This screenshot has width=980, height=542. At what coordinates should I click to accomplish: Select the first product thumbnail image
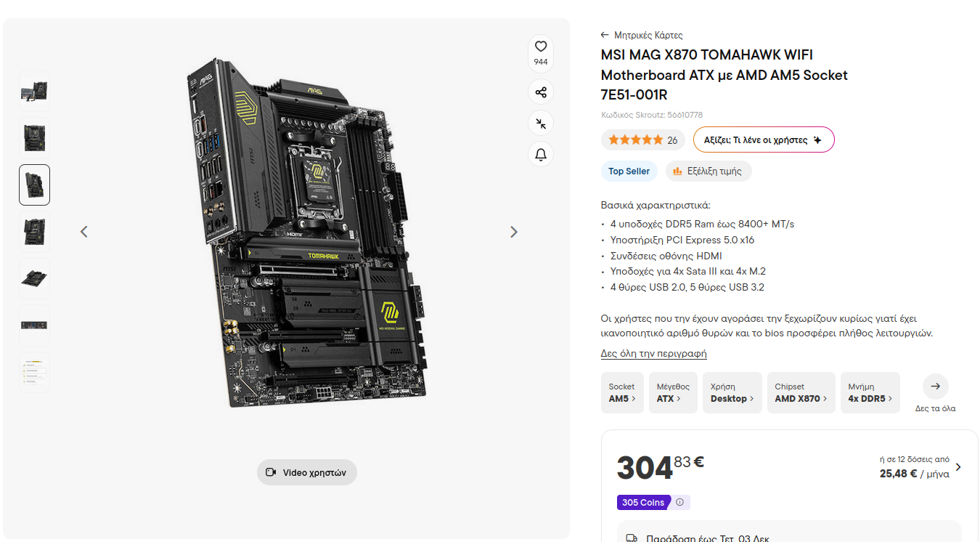(34, 91)
